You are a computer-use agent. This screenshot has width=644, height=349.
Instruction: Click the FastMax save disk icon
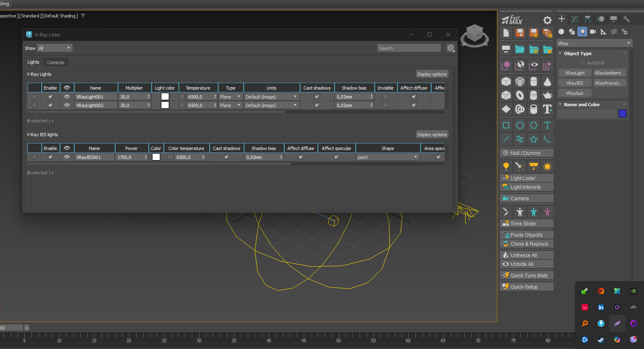[520, 33]
